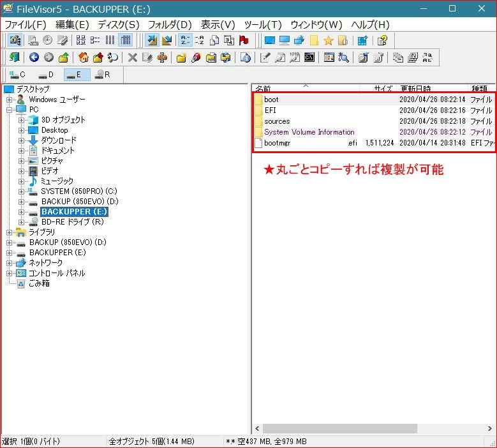Screen dimensions: 497x448
Task: Expand 3D オブジェクト tree node
Action: pyautogui.click(x=21, y=120)
